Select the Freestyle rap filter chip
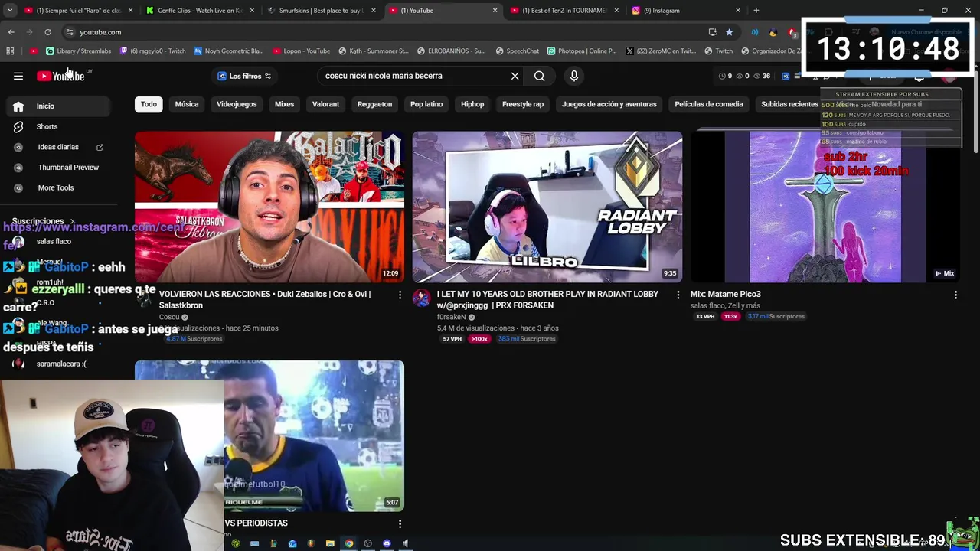Viewport: 980px width, 551px height. tap(523, 104)
